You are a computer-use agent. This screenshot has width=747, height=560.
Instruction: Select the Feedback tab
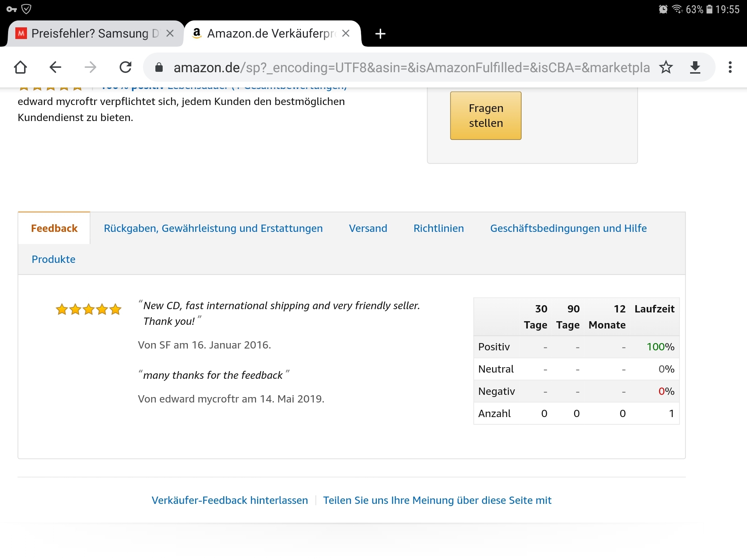pos(54,229)
